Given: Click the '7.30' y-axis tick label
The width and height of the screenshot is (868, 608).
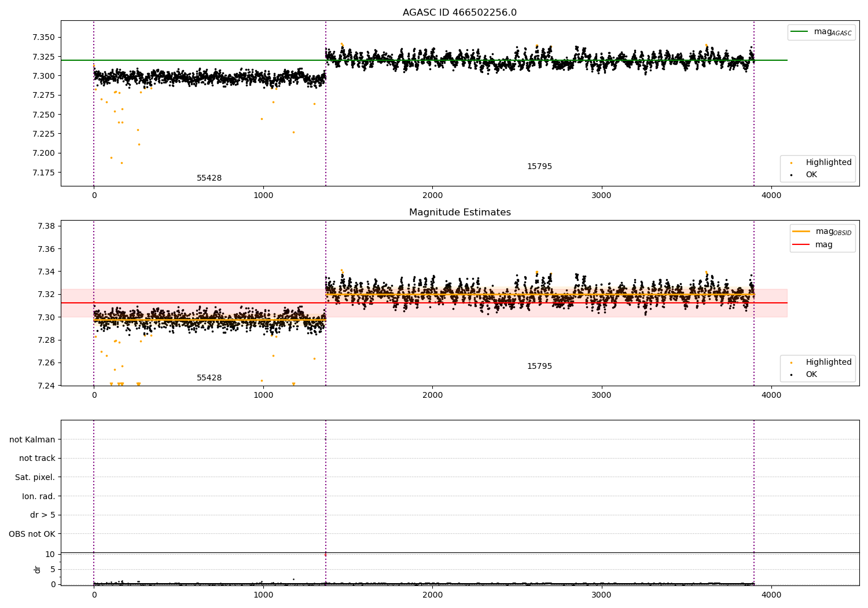Looking at the screenshot, I should point(46,317).
